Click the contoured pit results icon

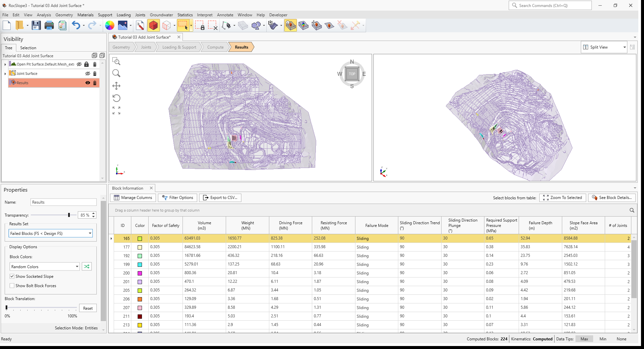[304, 25]
